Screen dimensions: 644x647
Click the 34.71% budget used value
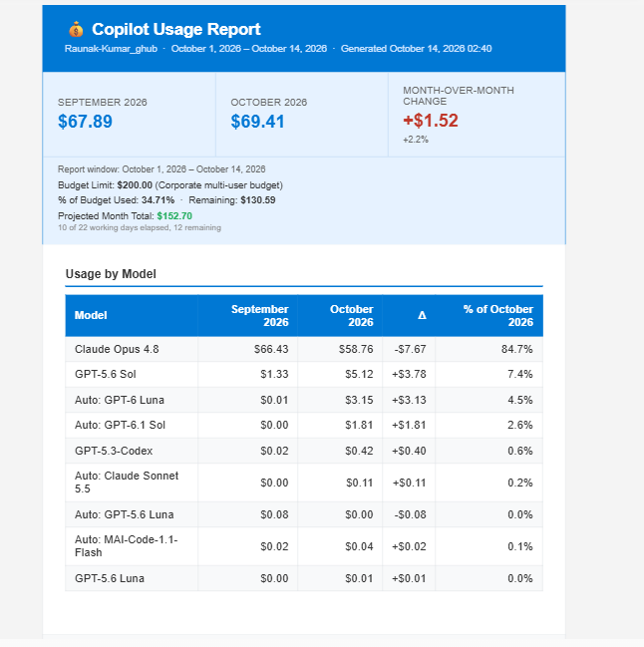pos(158,200)
